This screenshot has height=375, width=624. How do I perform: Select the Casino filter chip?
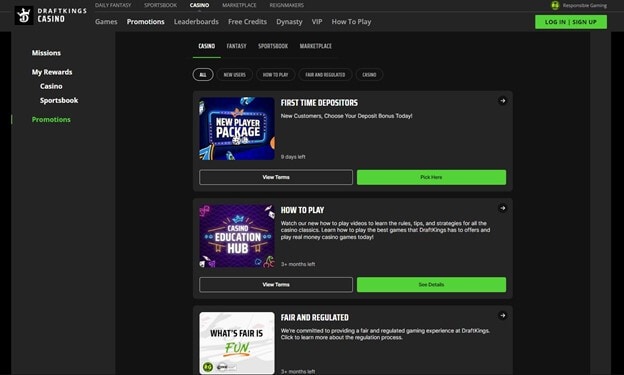[x=369, y=74]
